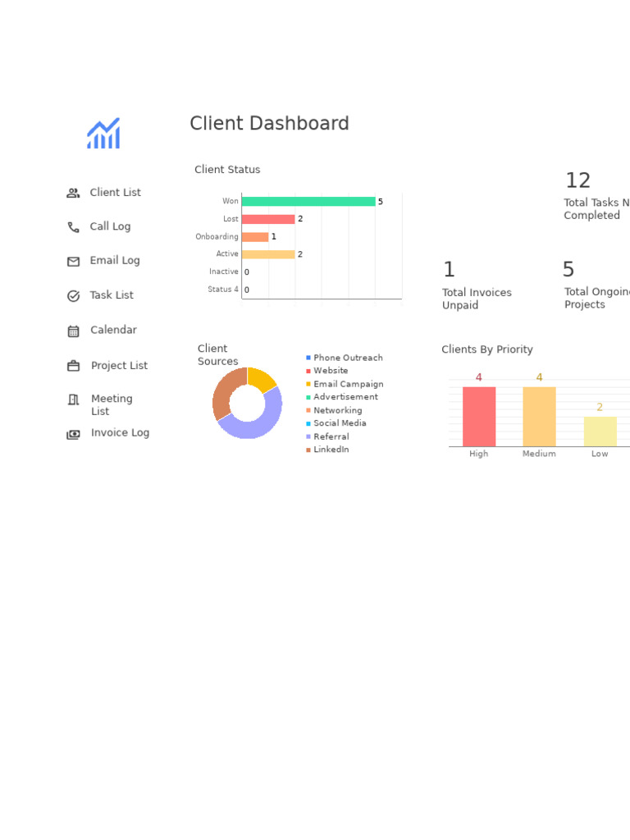This screenshot has width=630, height=840.
Task: Open the Client List page
Action: pos(115,192)
